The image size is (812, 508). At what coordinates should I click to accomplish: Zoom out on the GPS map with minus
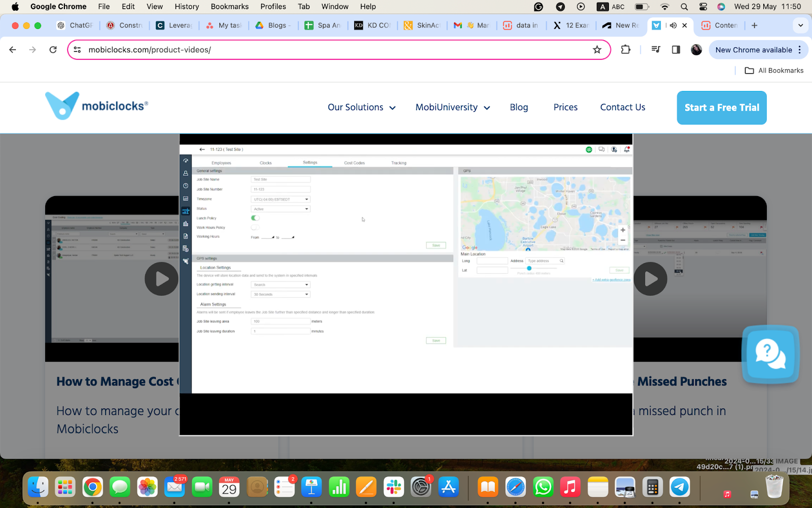pyautogui.click(x=623, y=240)
